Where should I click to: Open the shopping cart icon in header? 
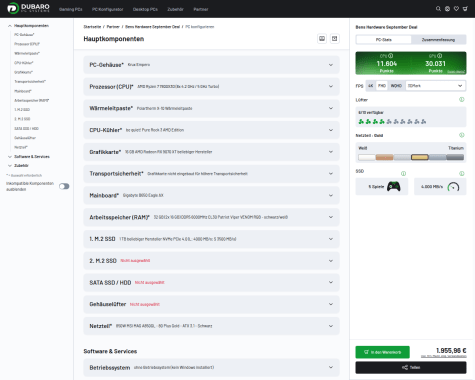(x=465, y=9)
